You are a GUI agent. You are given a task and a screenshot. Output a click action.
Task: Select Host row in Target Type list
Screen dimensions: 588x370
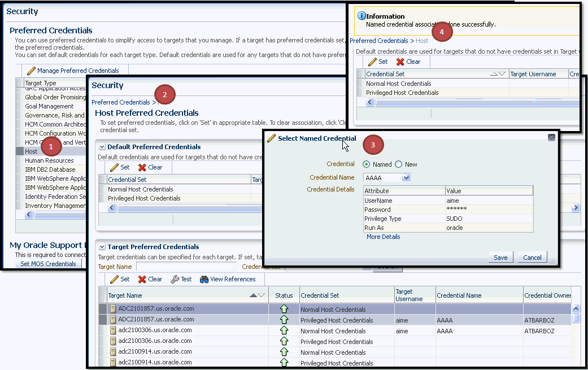coord(51,151)
